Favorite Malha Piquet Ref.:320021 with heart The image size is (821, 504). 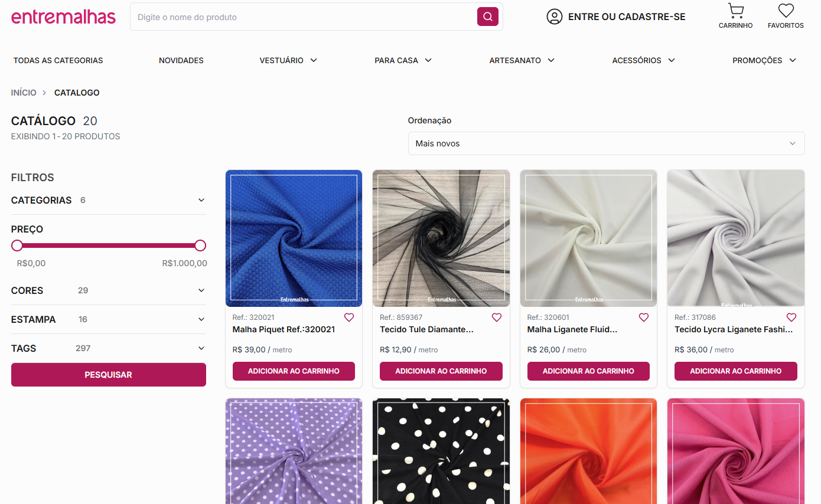(349, 318)
